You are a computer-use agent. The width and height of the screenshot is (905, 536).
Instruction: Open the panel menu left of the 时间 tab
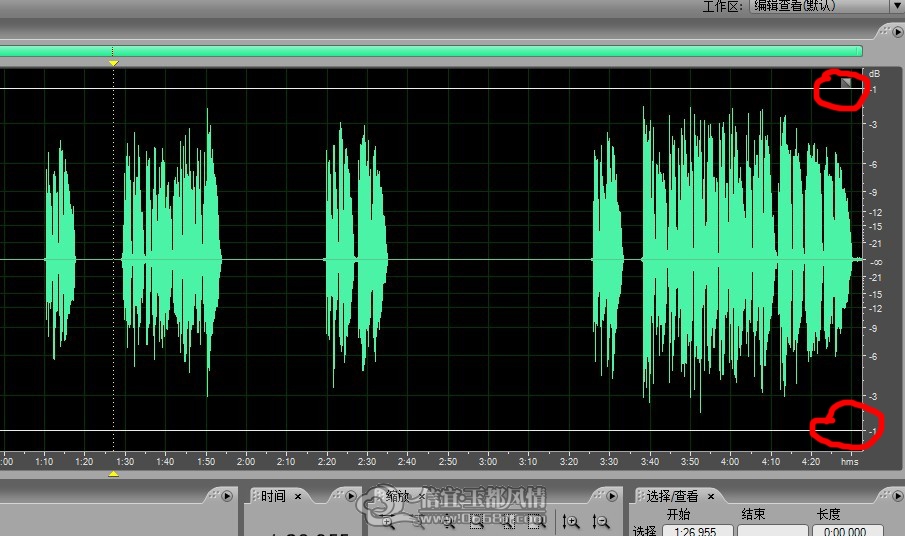[x=227, y=496]
